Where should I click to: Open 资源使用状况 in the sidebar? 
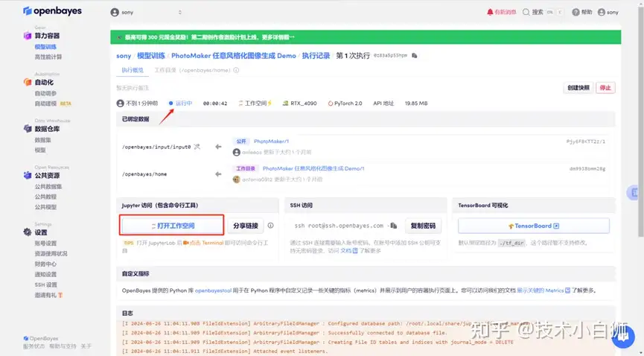pos(51,254)
